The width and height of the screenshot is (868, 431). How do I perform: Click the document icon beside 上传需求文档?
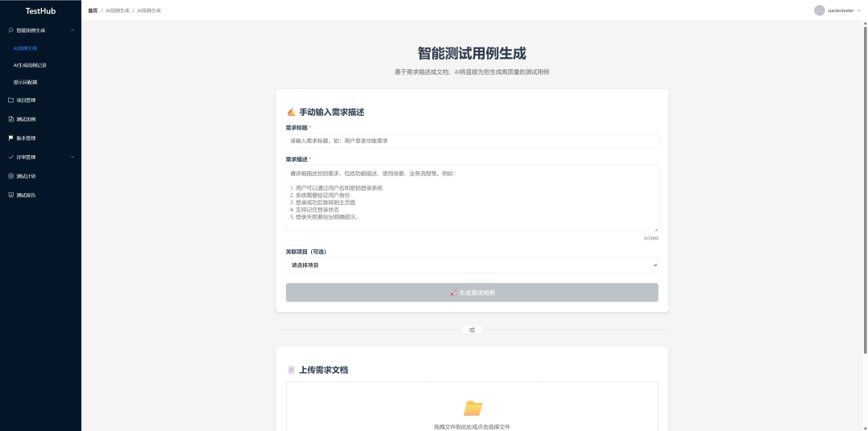[x=291, y=370]
